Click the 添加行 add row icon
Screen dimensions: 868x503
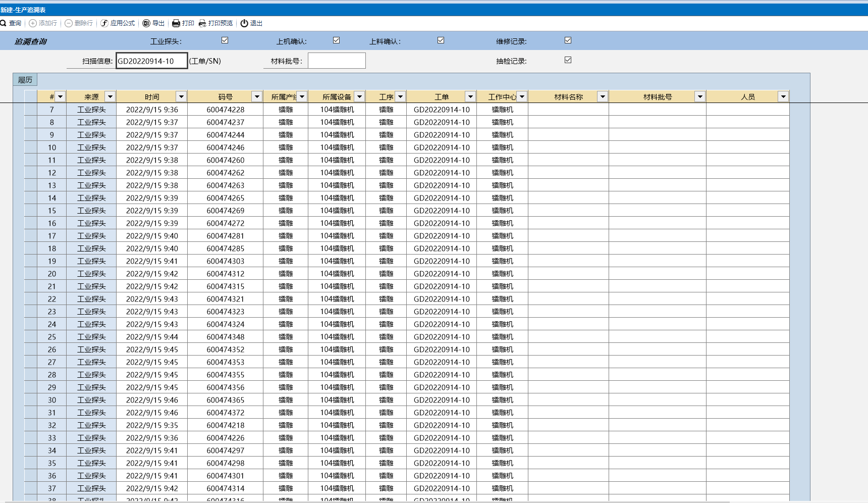33,23
